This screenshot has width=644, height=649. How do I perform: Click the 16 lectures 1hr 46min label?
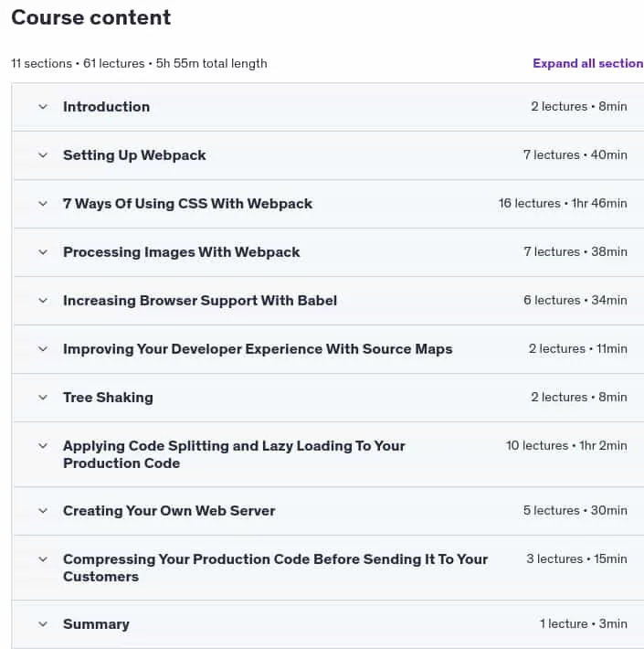coord(563,203)
